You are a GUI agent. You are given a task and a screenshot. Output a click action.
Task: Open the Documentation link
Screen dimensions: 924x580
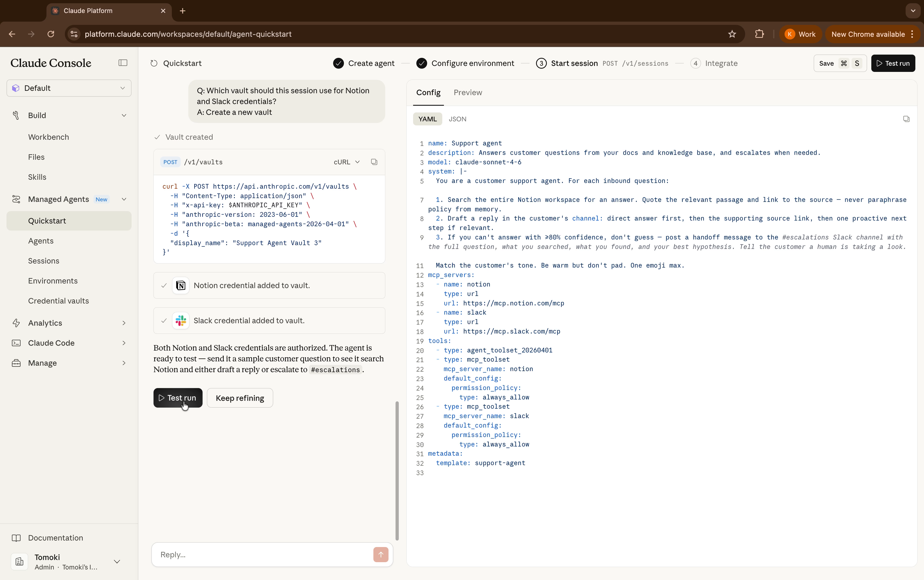[x=55, y=538]
